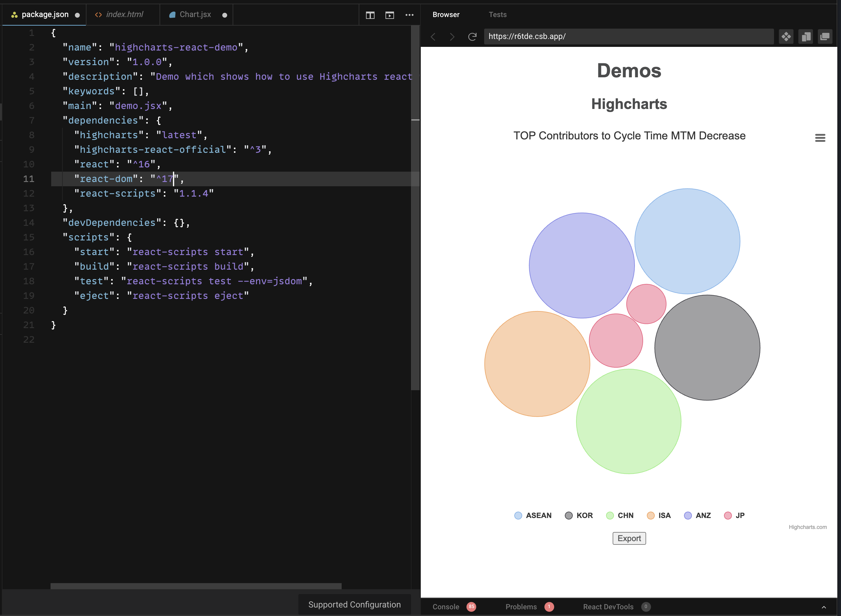Expand the Supported Configuration panel

point(354,604)
